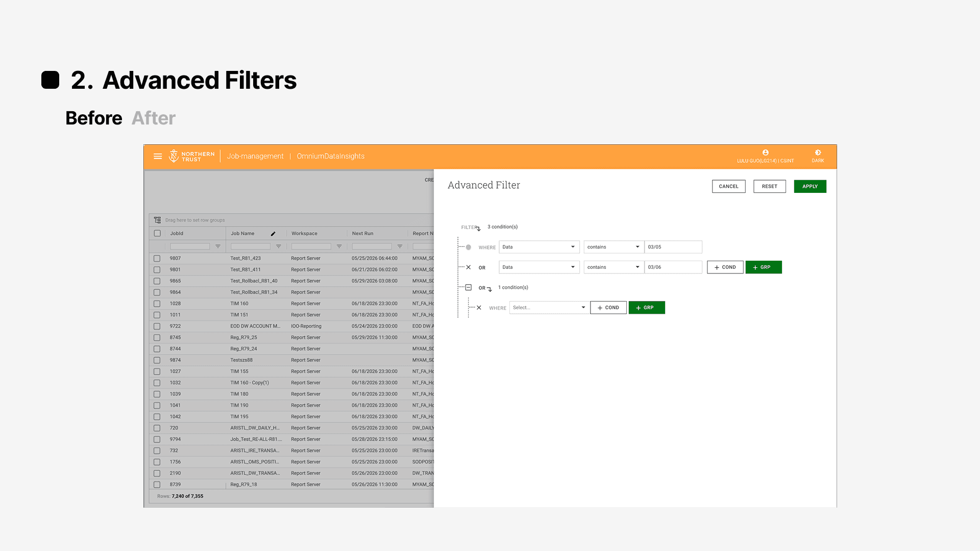Click the Workspace filter text box
Image resolution: width=980 pixels, height=551 pixels.
click(x=311, y=246)
